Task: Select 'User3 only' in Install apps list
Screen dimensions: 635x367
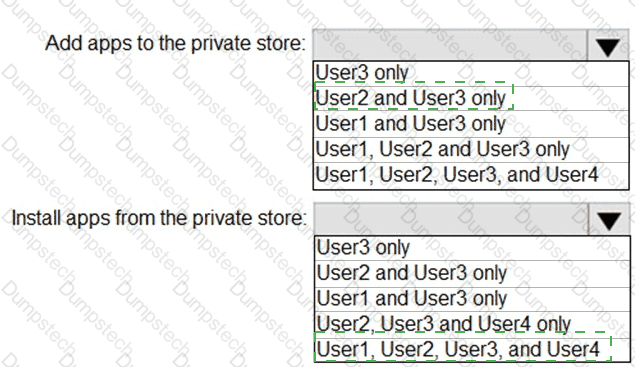Action: 472,248
